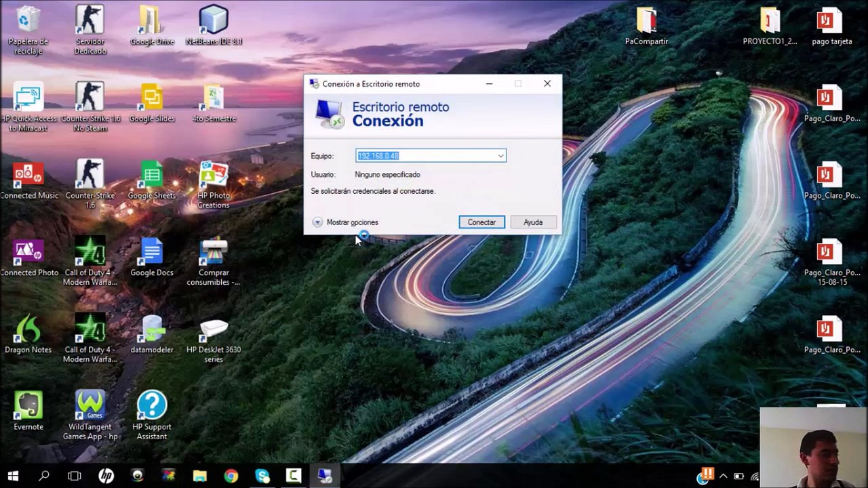Select the Google Docs shortcut
The image size is (868, 488).
point(152,258)
